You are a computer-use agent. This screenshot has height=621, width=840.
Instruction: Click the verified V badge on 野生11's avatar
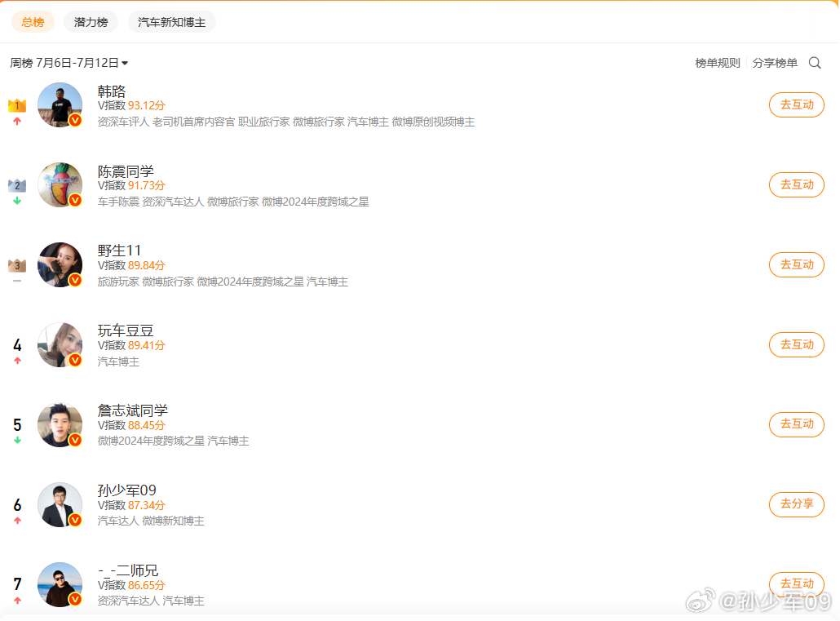[x=76, y=280]
